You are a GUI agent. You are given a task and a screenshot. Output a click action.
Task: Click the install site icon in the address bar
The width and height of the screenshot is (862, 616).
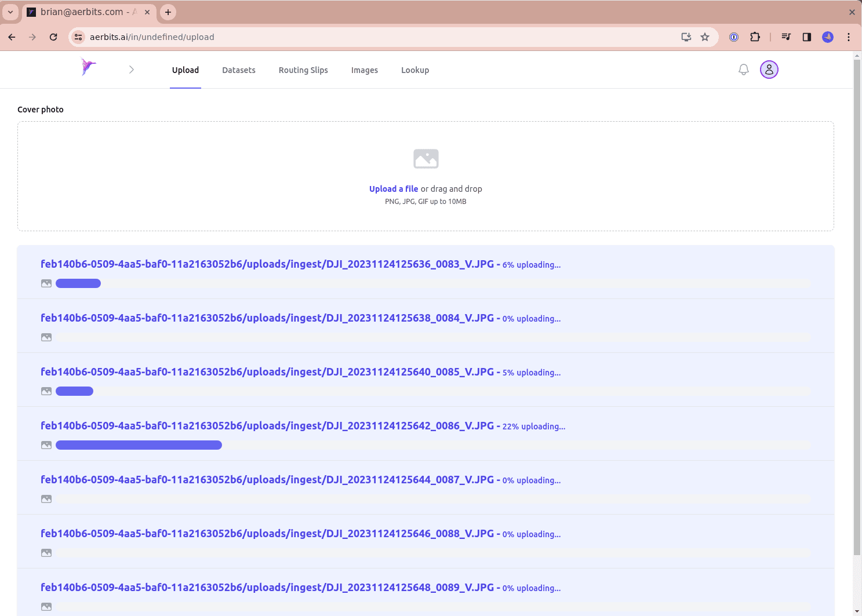[686, 37]
